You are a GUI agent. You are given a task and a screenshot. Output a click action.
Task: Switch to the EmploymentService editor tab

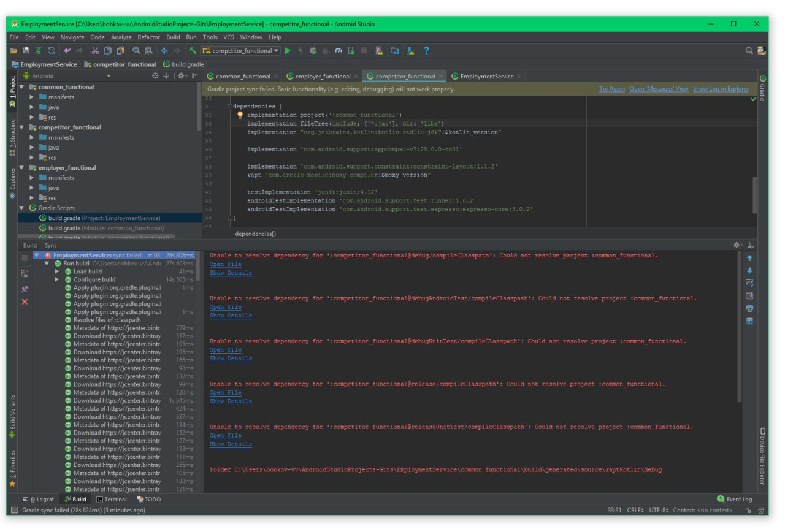486,77
